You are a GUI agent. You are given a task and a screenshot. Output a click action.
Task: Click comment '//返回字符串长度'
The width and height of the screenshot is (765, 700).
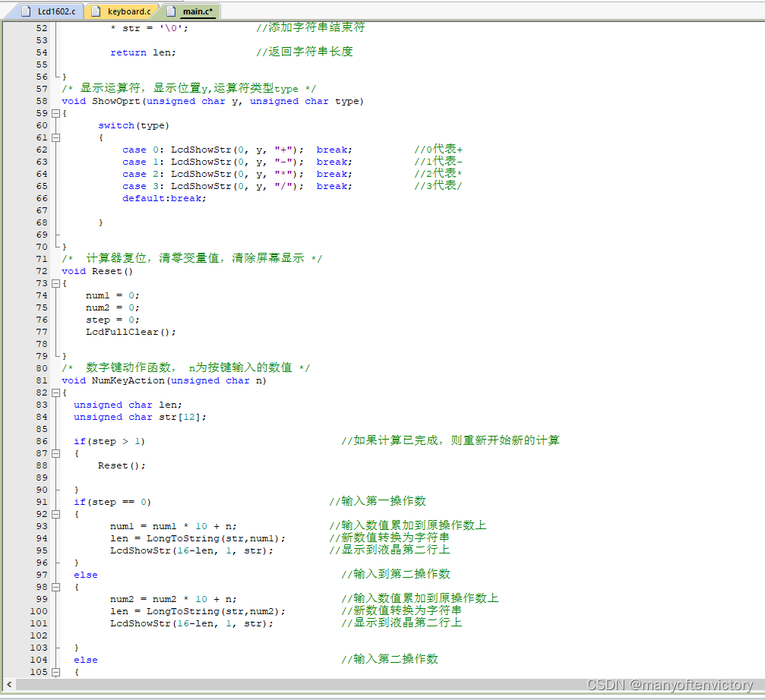[x=305, y=52]
